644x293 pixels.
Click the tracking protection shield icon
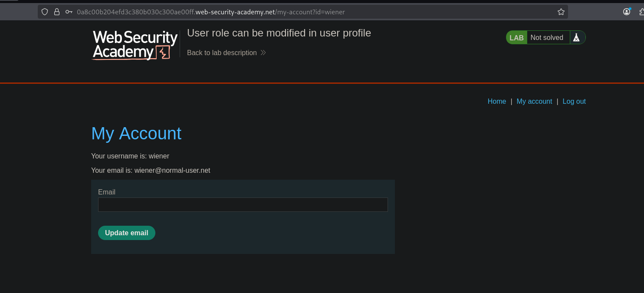[45, 12]
